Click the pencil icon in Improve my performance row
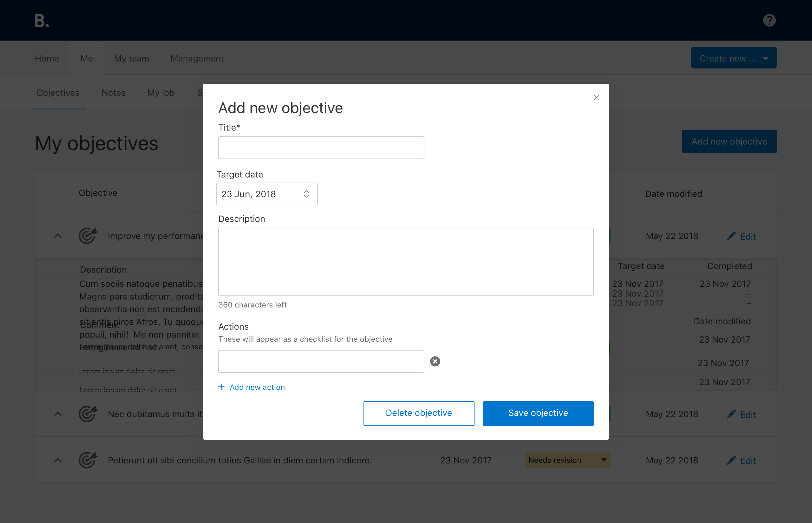The height and width of the screenshot is (523, 812). click(x=731, y=236)
